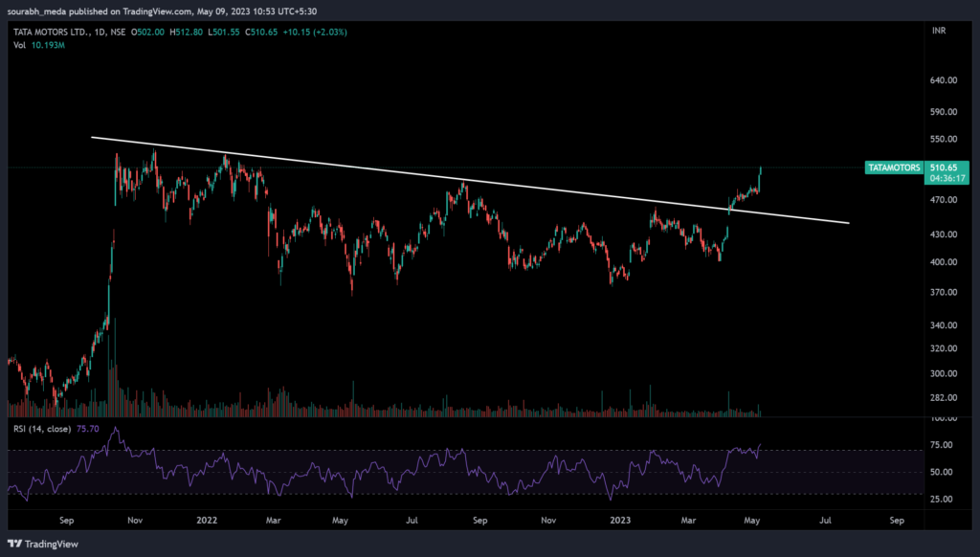Click the TATA MOTORS LTD. symbol title
This screenshot has height=557, width=980.
(x=52, y=32)
